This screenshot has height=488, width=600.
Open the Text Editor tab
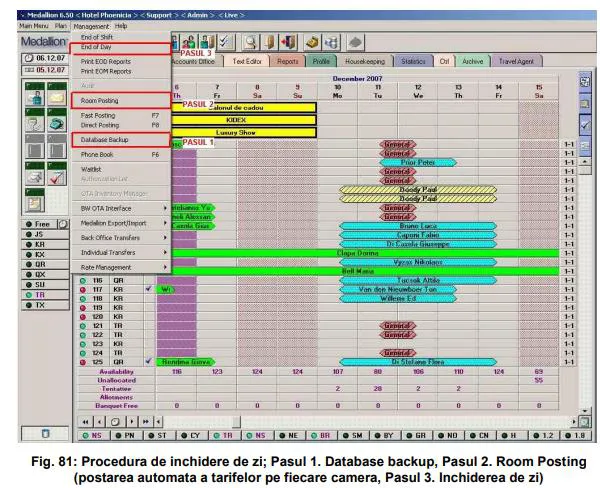pos(247,61)
